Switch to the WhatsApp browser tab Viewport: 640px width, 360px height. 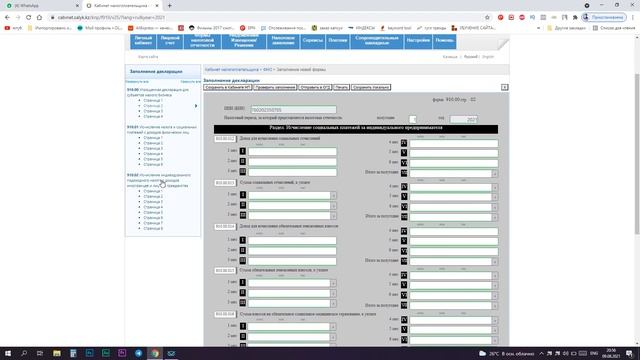(x=41, y=6)
